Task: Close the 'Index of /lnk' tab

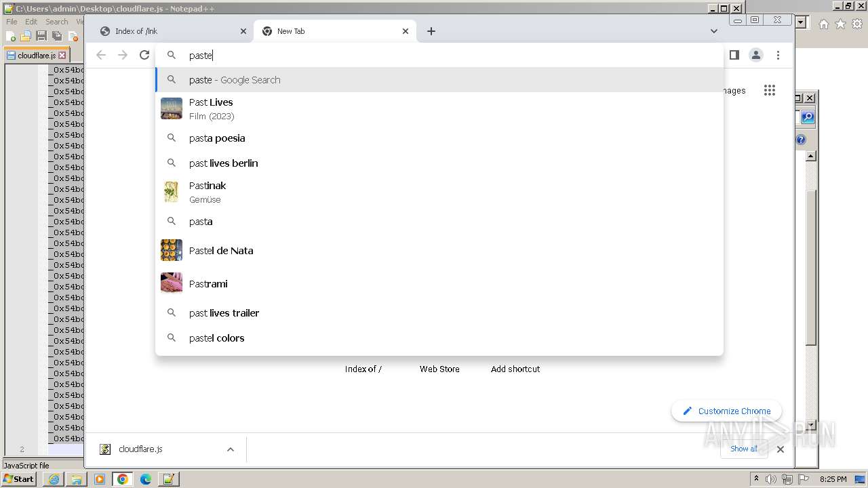Action: point(243,31)
